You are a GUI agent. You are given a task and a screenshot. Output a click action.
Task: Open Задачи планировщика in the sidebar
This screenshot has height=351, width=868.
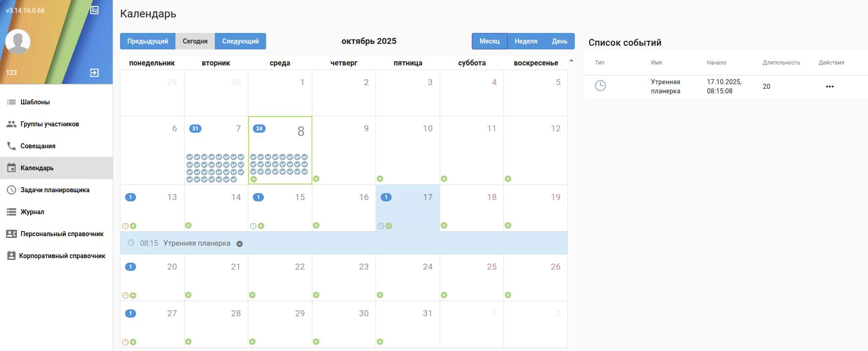(55, 190)
